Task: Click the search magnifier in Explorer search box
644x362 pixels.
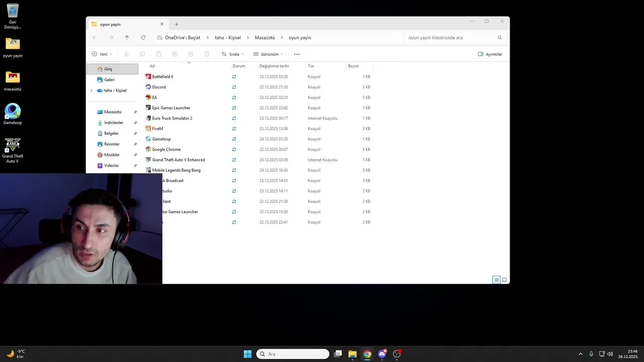Action: (x=500, y=38)
